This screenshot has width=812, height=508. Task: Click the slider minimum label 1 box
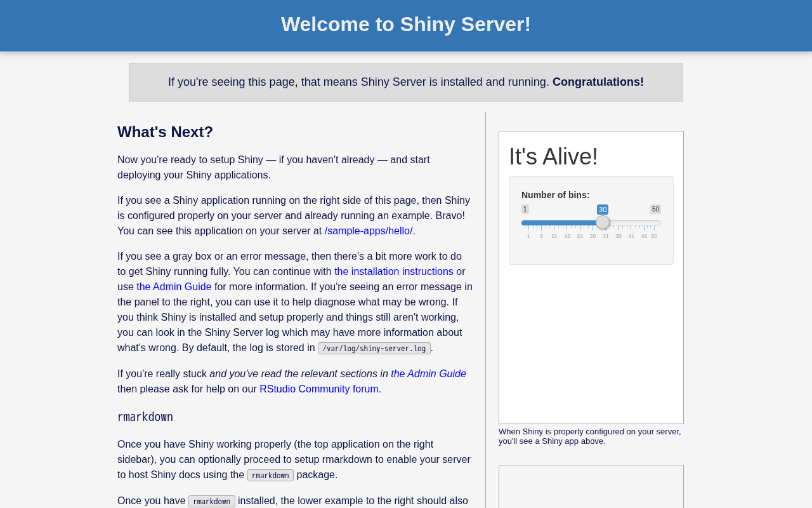click(x=525, y=210)
